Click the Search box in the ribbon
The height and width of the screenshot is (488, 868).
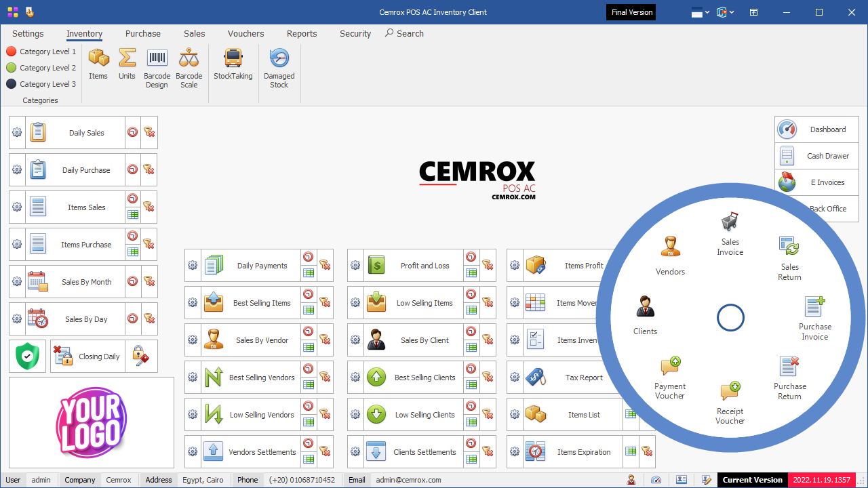point(404,33)
